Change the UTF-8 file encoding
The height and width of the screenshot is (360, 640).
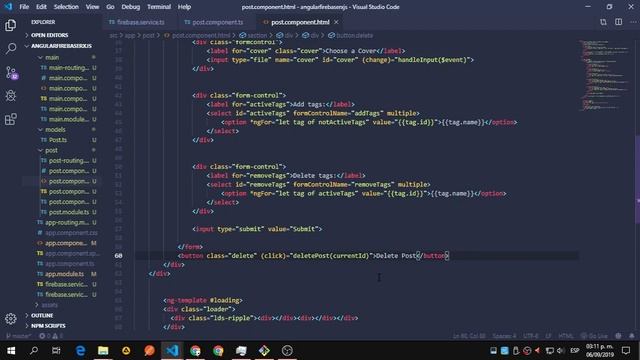[531, 336]
